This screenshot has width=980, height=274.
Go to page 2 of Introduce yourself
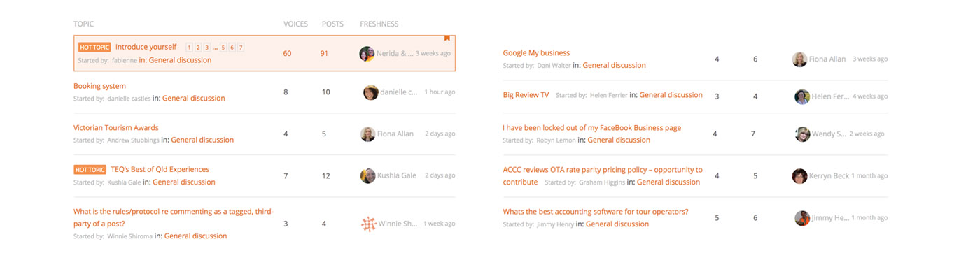click(x=198, y=48)
